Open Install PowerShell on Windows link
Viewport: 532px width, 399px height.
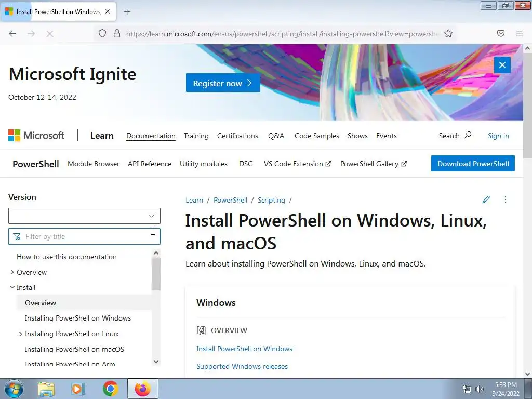pyautogui.click(x=244, y=349)
